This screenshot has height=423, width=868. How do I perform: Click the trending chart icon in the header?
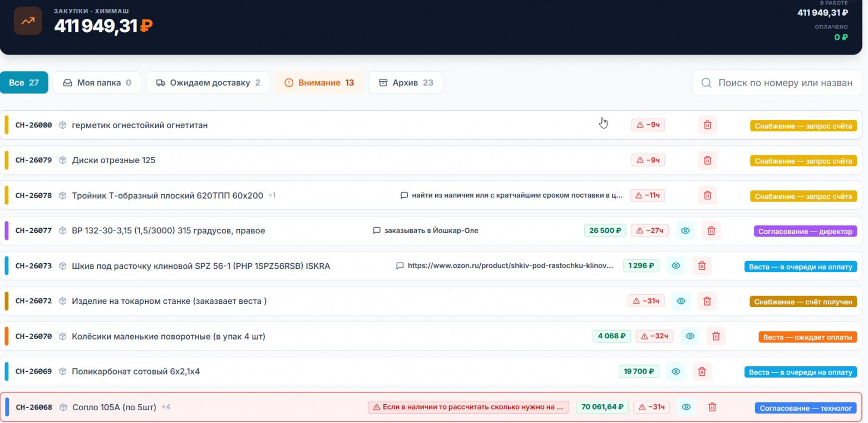point(28,21)
